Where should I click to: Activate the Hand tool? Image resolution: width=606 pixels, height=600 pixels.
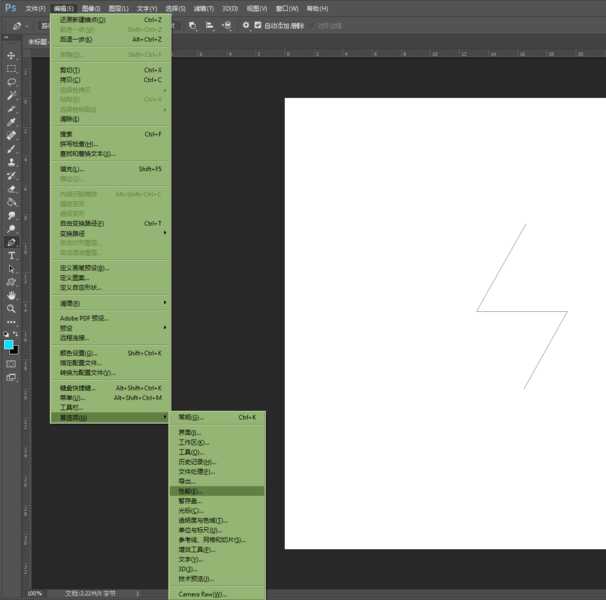coord(12,295)
